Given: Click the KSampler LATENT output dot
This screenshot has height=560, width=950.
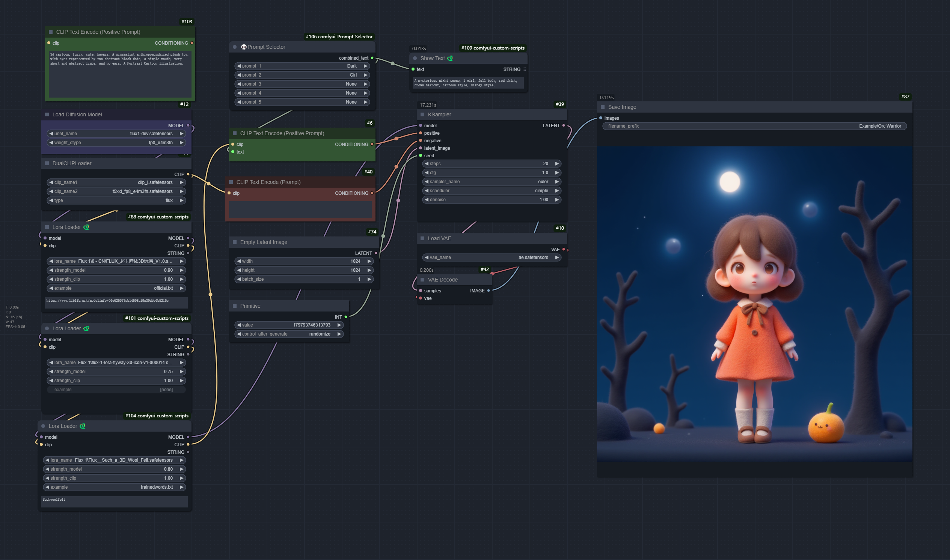Looking at the screenshot, I should [564, 126].
